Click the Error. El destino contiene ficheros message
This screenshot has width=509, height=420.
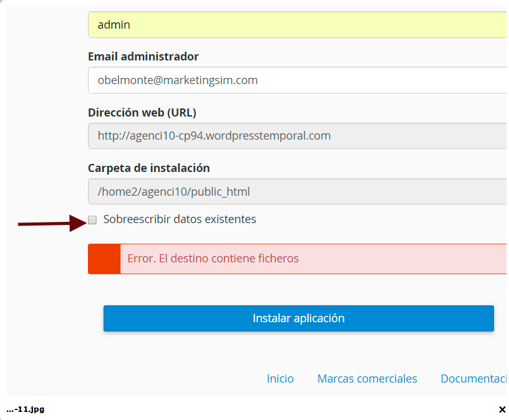(213, 259)
